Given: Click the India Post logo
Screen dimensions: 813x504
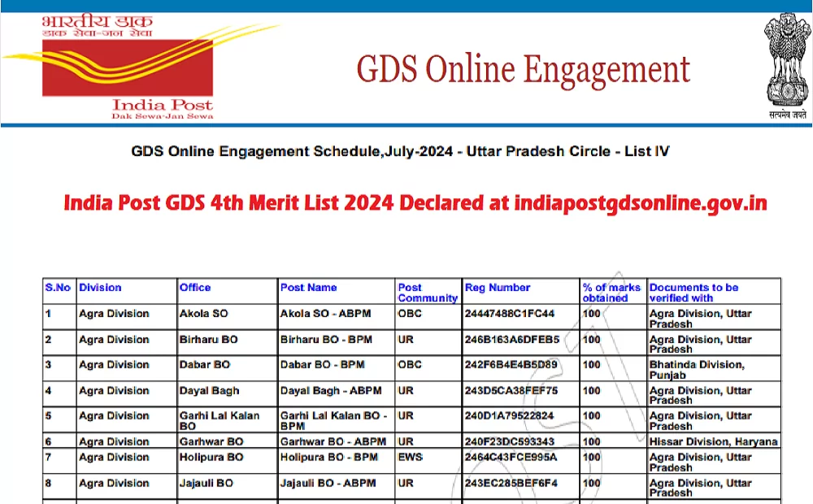Looking at the screenshot, I should point(128,68).
